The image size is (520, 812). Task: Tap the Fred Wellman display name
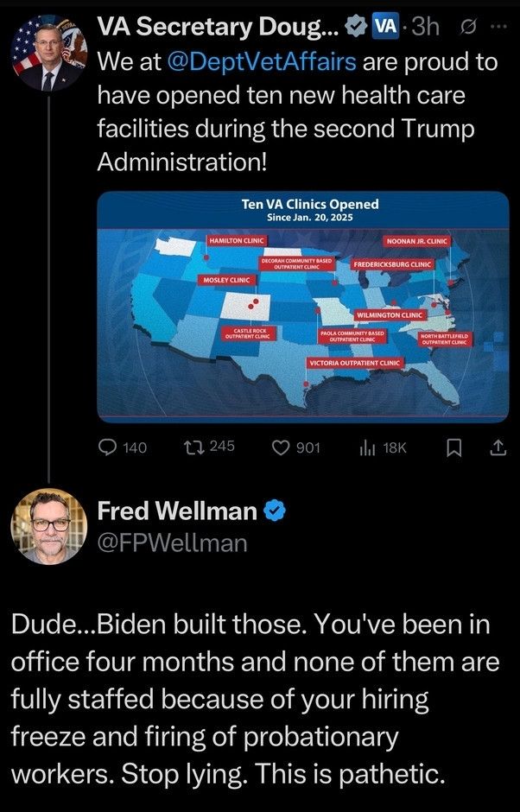tap(177, 511)
